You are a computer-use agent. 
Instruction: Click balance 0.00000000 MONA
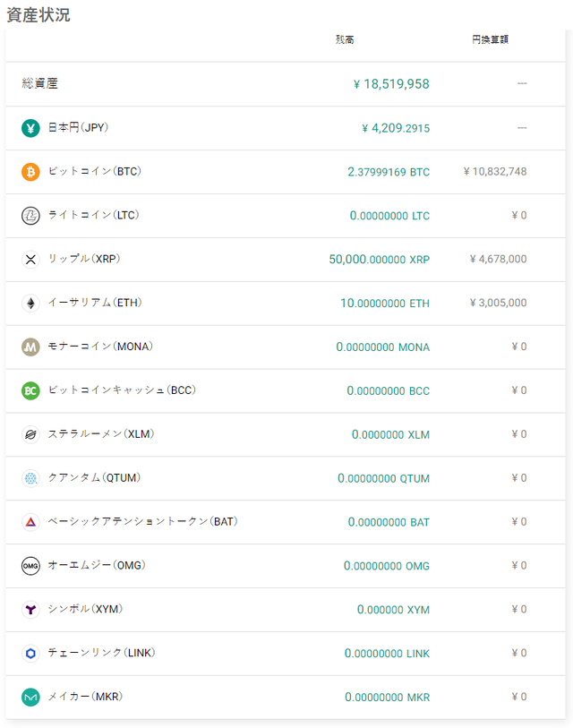click(x=383, y=347)
